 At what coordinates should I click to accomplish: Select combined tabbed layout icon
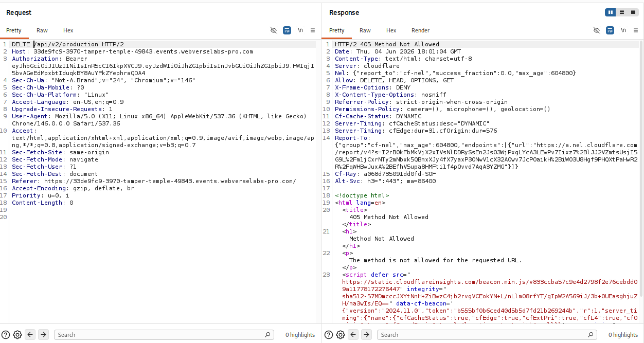pyautogui.click(x=633, y=12)
